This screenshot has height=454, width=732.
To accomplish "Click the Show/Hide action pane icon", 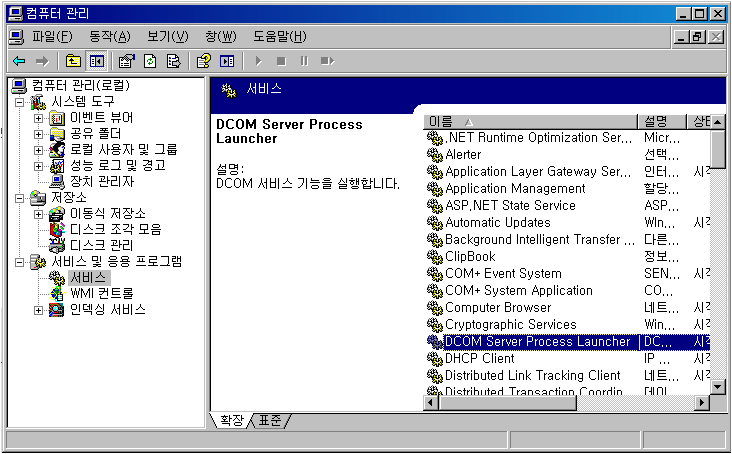I will (x=227, y=61).
